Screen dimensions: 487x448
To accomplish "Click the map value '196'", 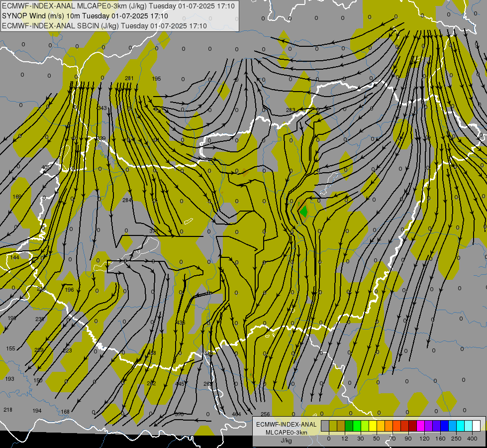I will [69, 290].
